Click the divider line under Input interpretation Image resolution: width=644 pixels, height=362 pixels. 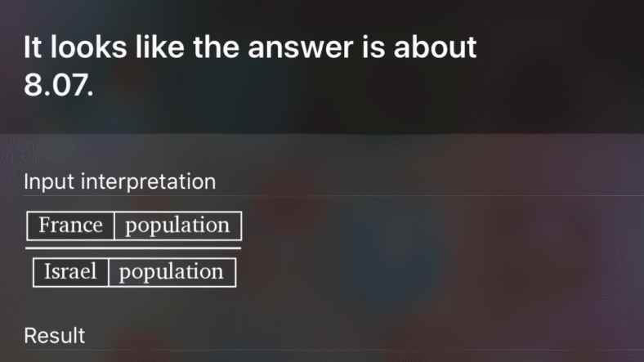327,196
